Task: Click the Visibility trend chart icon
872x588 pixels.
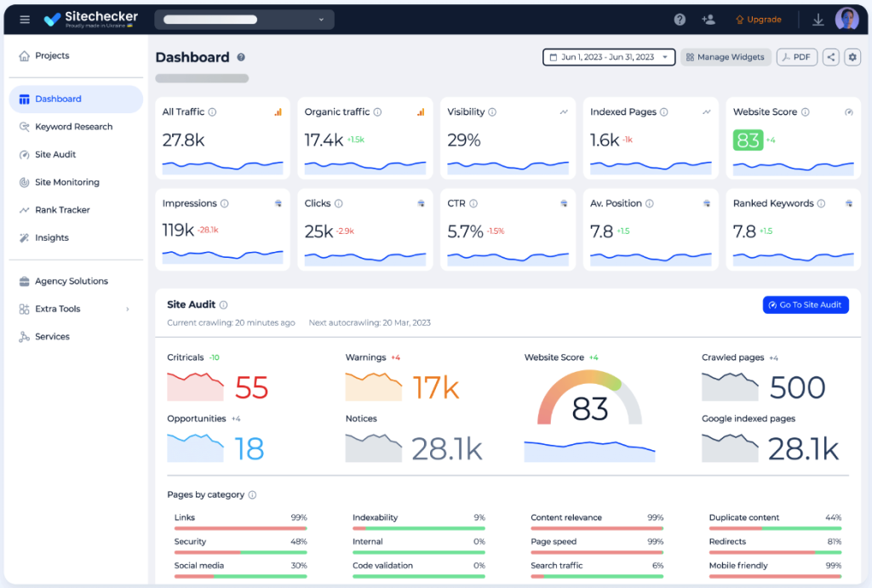Action: 564,112
